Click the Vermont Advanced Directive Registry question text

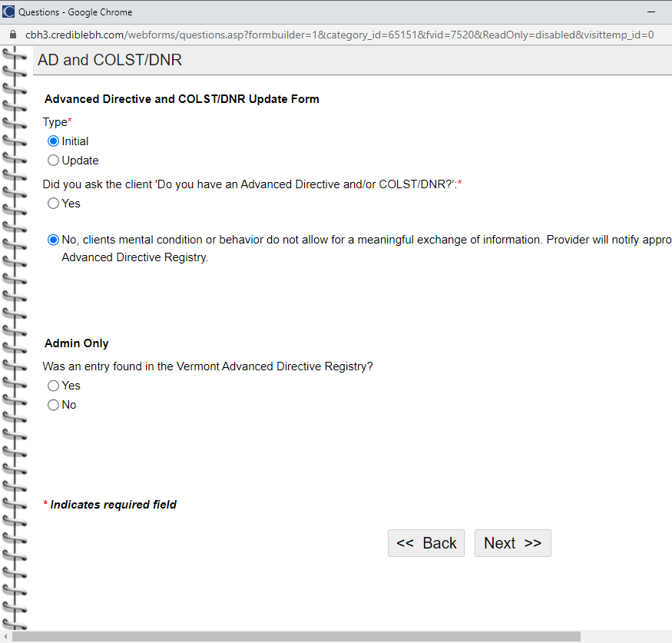[x=207, y=366]
